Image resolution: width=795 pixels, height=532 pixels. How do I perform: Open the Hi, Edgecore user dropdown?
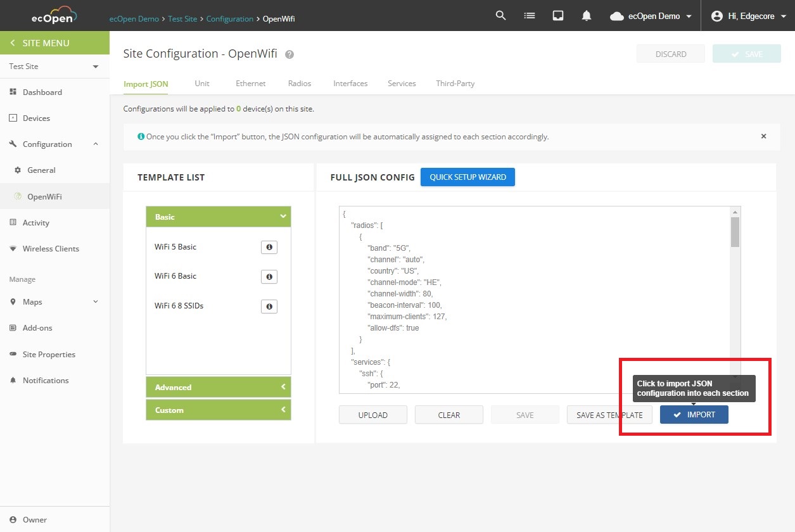(748, 16)
